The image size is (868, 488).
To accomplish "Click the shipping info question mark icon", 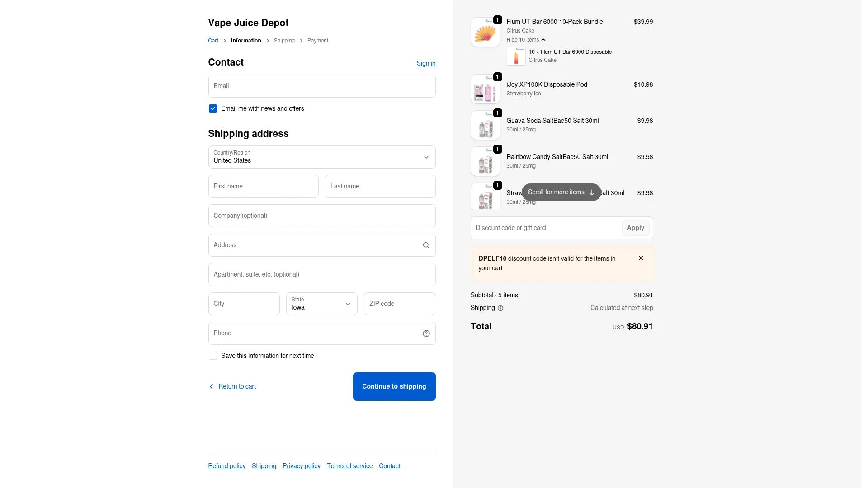I will [x=500, y=308].
